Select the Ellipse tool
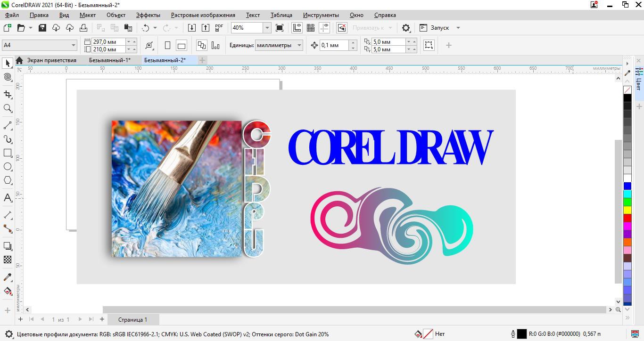 [x=8, y=167]
